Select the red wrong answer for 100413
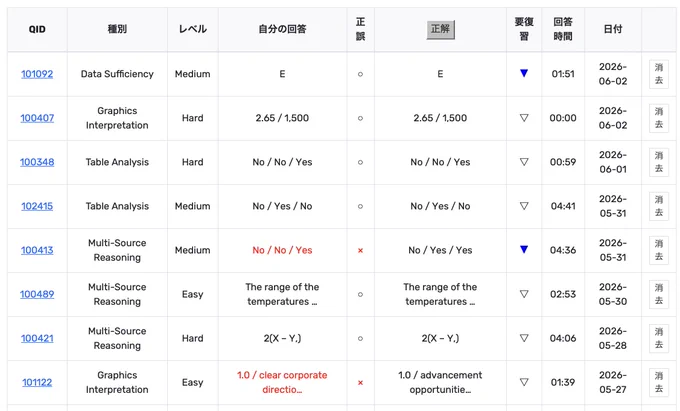Image resolution: width=680 pixels, height=411 pixels. 282,250
